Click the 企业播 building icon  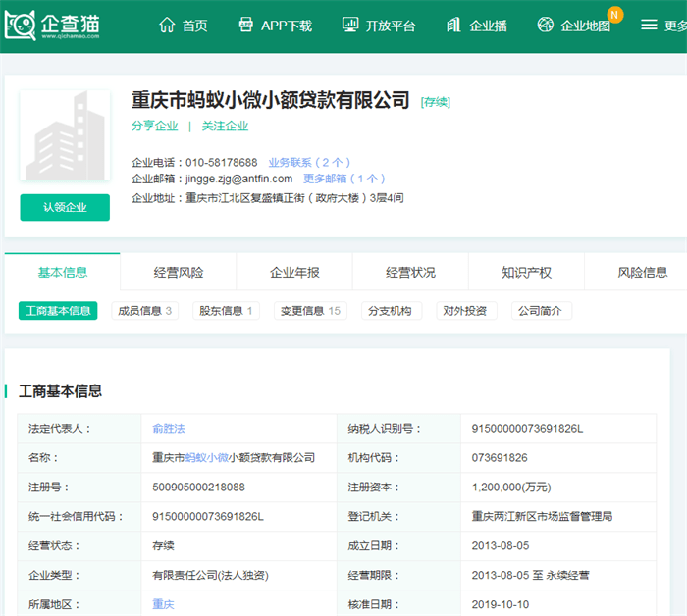pyautogui.click(x=453, y=25)
